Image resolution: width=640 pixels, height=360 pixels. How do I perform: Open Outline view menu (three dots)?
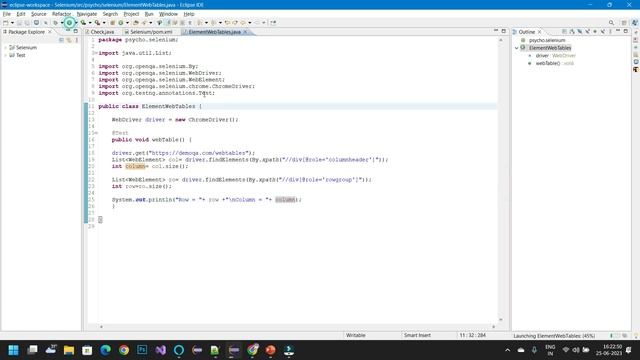610,31
